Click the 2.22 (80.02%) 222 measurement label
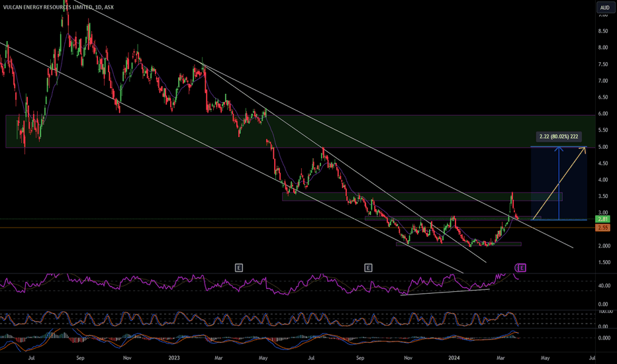 click(559, 136)
